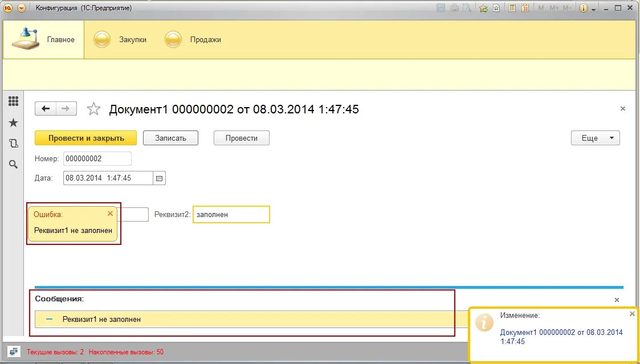Image resolution: width=640 pixels, height=364 pixels.
Task: Click the print icon in title bar
Action: click(x=454, y=8)
